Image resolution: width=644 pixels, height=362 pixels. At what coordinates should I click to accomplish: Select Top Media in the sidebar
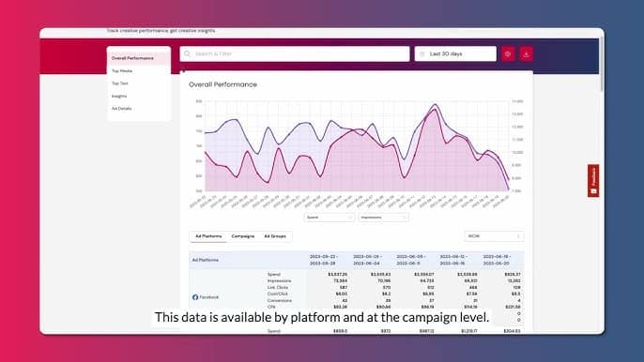click(122, 71)
